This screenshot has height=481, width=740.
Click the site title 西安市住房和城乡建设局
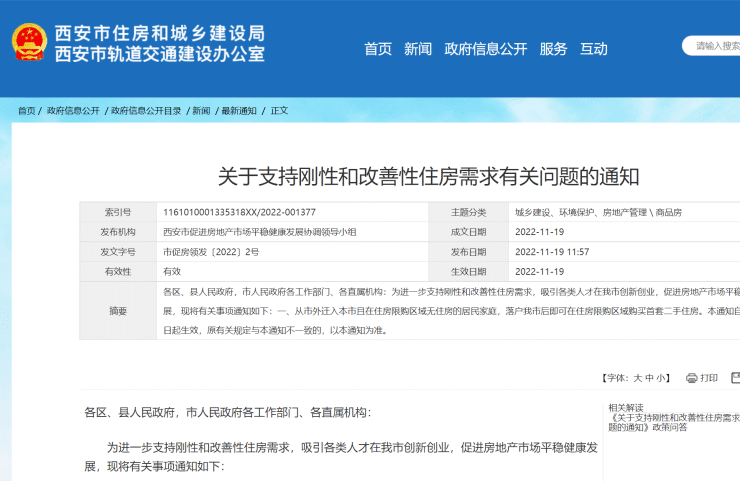click(x=160, y=33)
